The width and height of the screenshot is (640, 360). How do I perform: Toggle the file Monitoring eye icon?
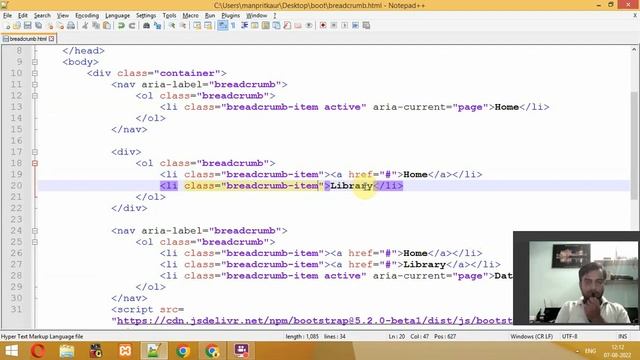click(309, 25)
